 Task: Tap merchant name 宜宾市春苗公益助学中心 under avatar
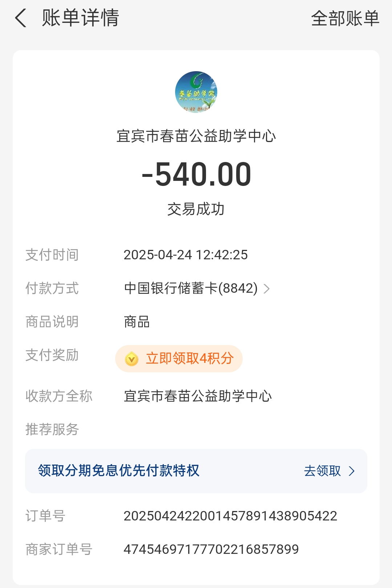(196, 136)
